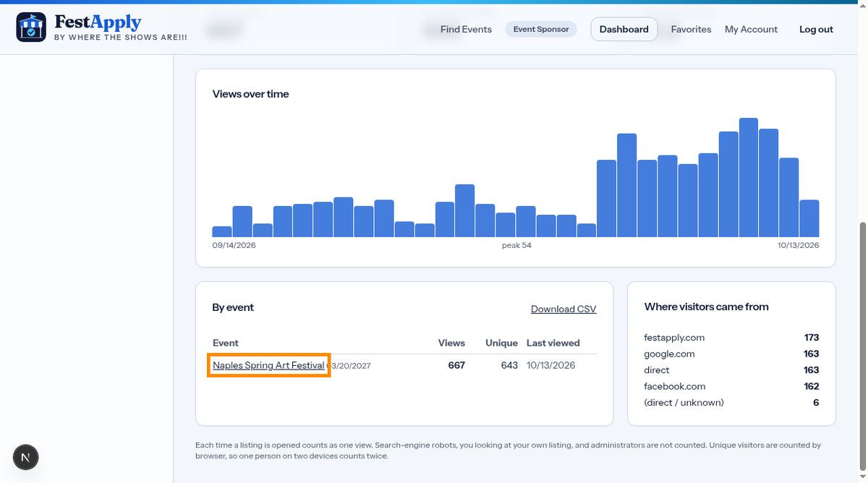Open the Event Sponsor pill
This screenshot has width=868, height=483.
(x=541, y=30)
